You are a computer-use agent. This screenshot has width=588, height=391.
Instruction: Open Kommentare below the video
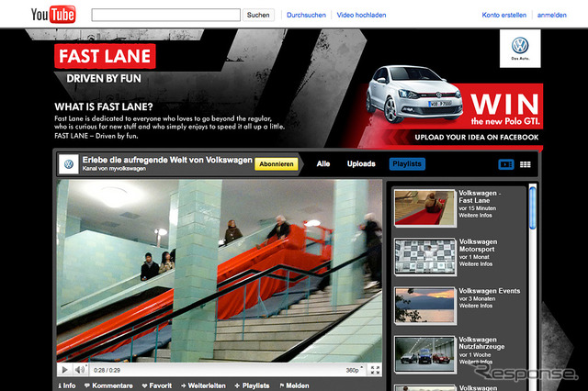click(x=108, y=385)
